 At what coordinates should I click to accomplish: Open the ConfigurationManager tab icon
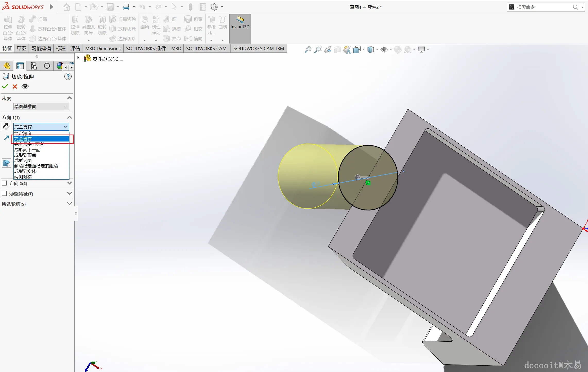pyautogui.click(x=33, y=66)
